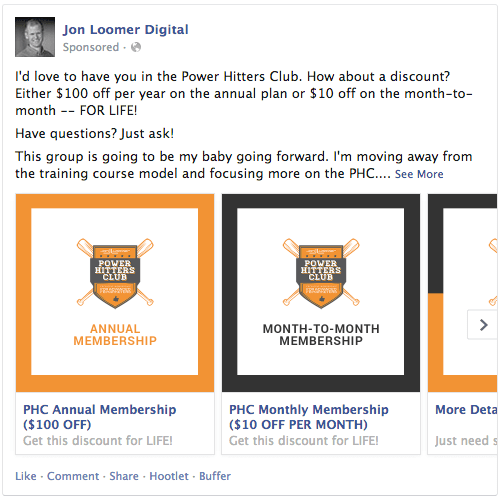Viewport: 503px width, 497px height.
Task: Click the Month-to-Month Membership carousel image
Action: pos(321,293)
